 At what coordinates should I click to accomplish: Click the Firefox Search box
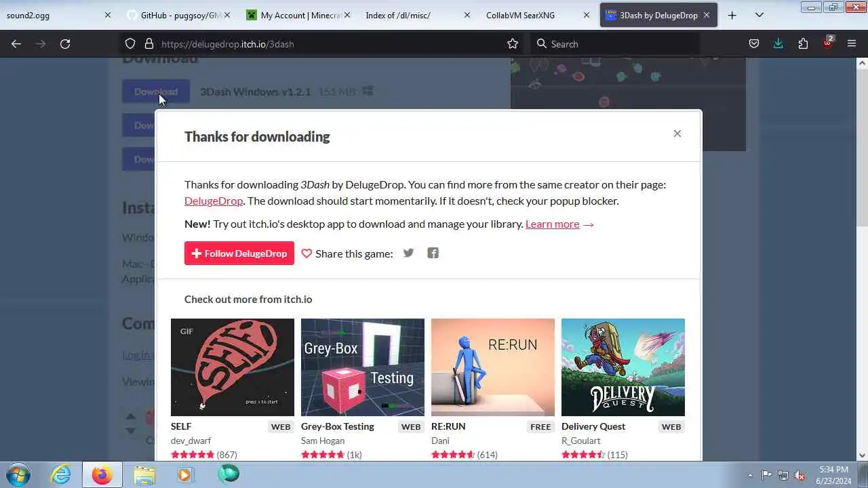pyautogui.click(x=614, y=43)
